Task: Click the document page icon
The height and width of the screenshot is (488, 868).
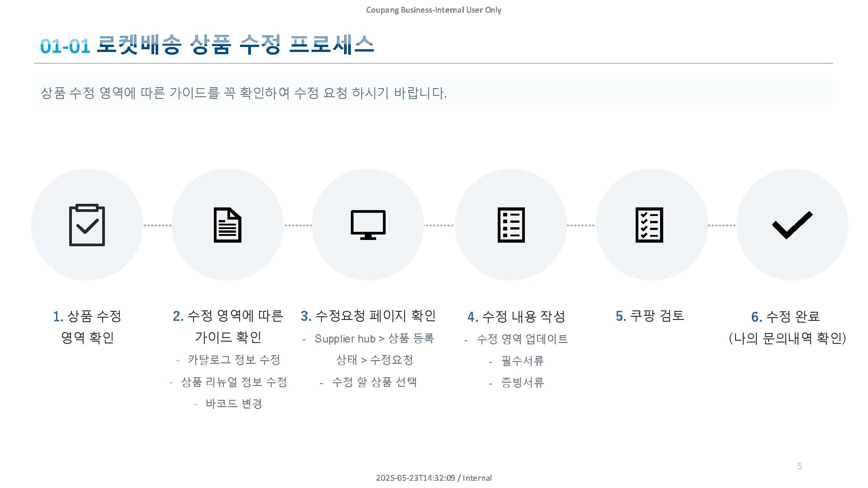Action: [227, 225]
